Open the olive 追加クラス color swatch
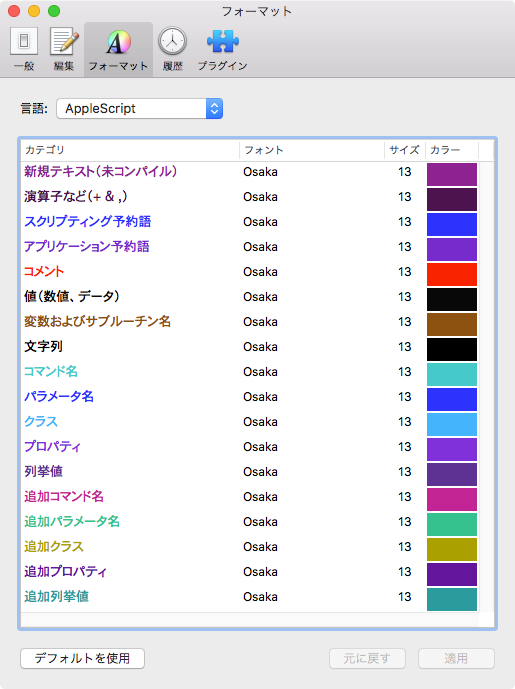The height and width of the screenshot is (689, 515). point(452,549)
